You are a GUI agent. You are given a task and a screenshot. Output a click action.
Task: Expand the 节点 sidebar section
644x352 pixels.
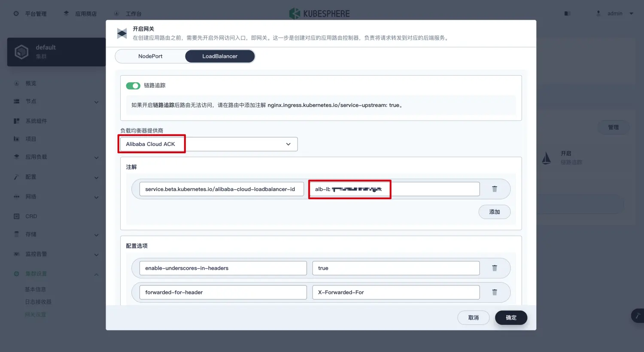tap(56, 101)
